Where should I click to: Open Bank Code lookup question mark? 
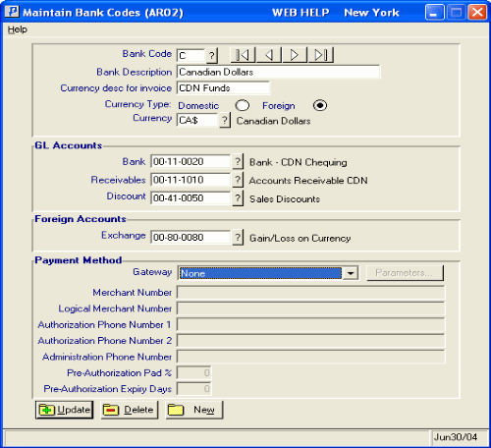coord(212,56)
